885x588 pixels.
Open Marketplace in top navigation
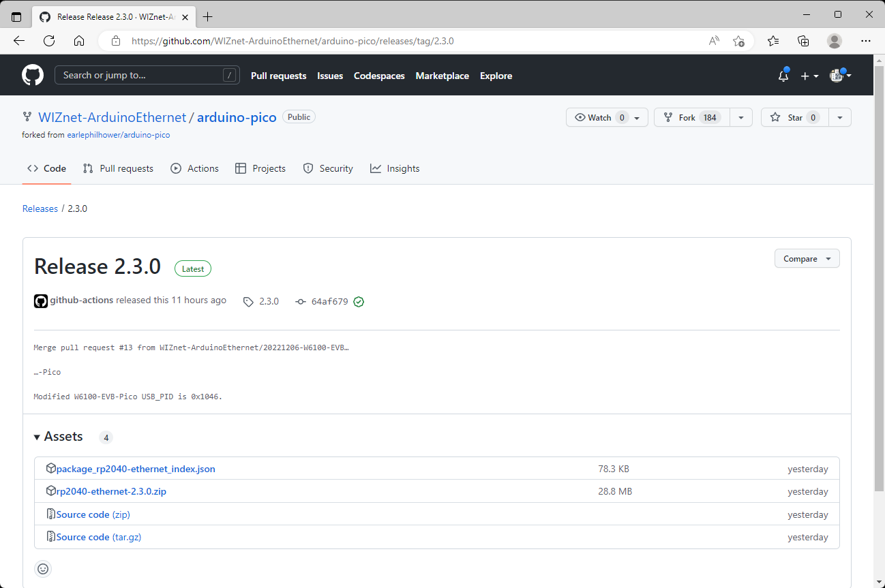pyautogui.click(x=442, y=76)
